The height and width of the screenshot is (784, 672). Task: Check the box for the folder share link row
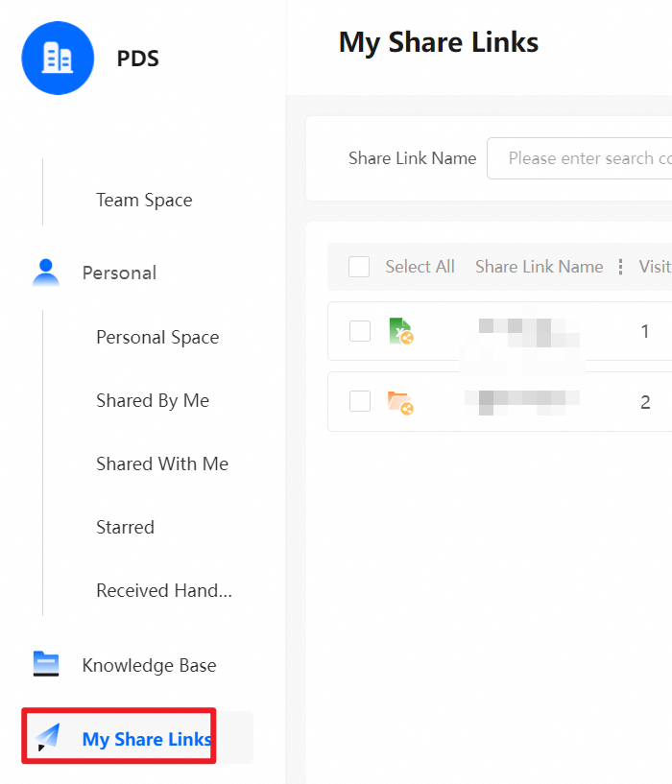click(x=360, y=401)
